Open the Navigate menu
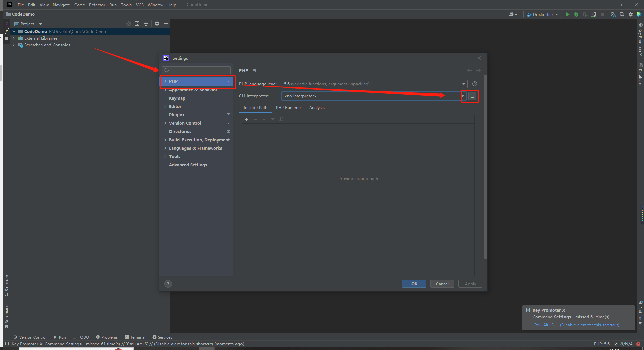 [x=61, y=5]
